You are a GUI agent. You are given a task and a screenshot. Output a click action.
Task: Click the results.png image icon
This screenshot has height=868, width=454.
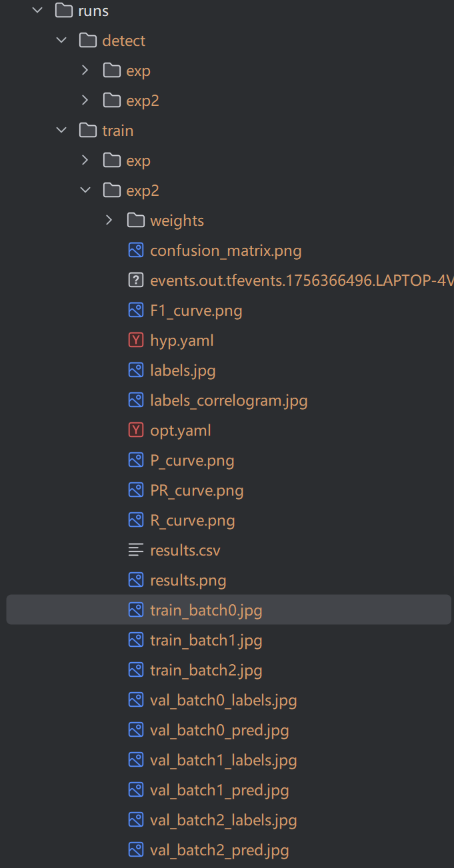pos(136,580)
